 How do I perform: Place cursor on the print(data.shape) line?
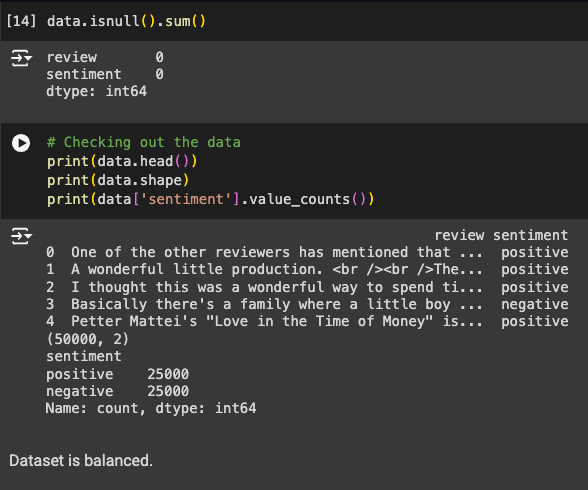pos(118,180)
